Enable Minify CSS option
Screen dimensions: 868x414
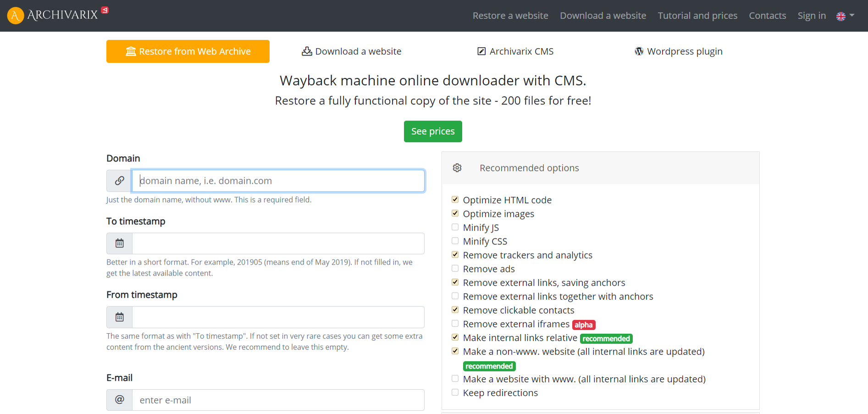(x=455, y=241)
